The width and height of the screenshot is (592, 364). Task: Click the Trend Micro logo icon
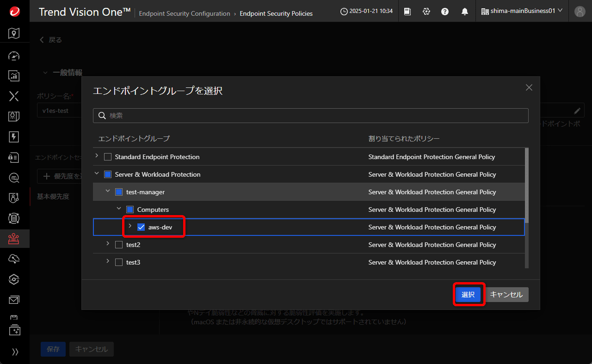coord(14,11)
